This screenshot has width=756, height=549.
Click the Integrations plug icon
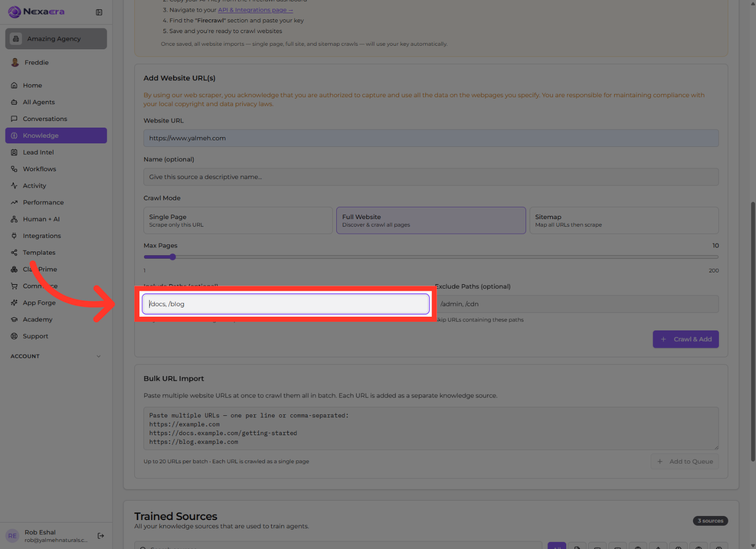(14, 236)
